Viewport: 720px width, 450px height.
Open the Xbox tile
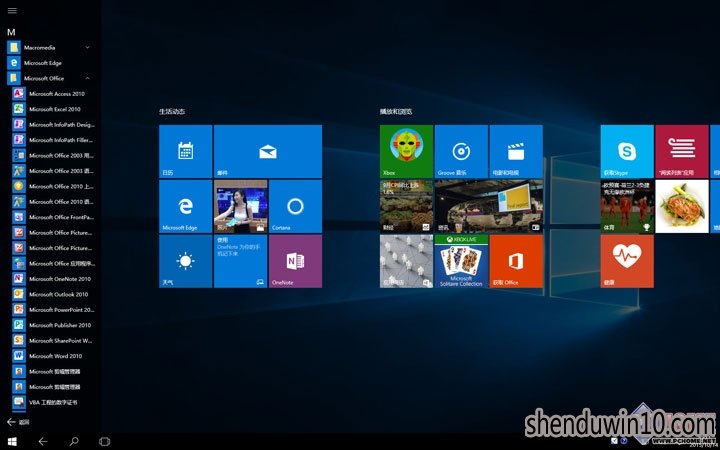point(406,151)
